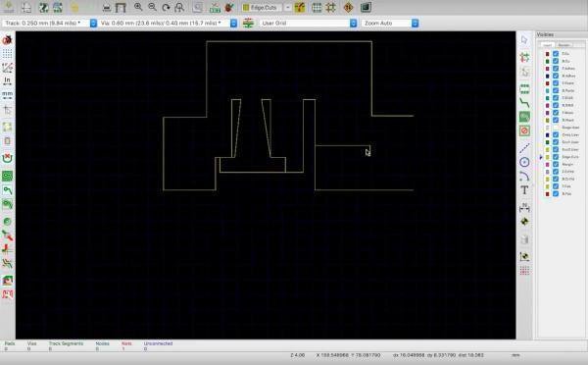This screenshot has height=365, width=588.
Task: Select the route tracks tool
Action: coord(524,102)
